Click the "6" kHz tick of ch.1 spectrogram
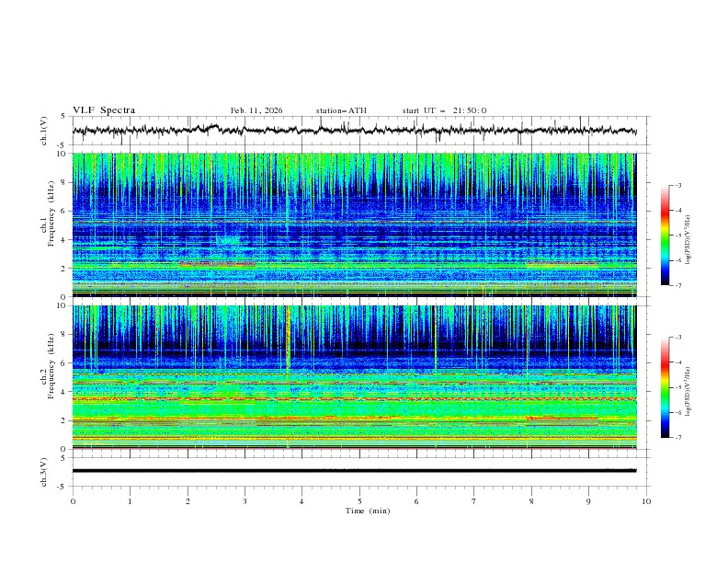 [x=65, y=211]
